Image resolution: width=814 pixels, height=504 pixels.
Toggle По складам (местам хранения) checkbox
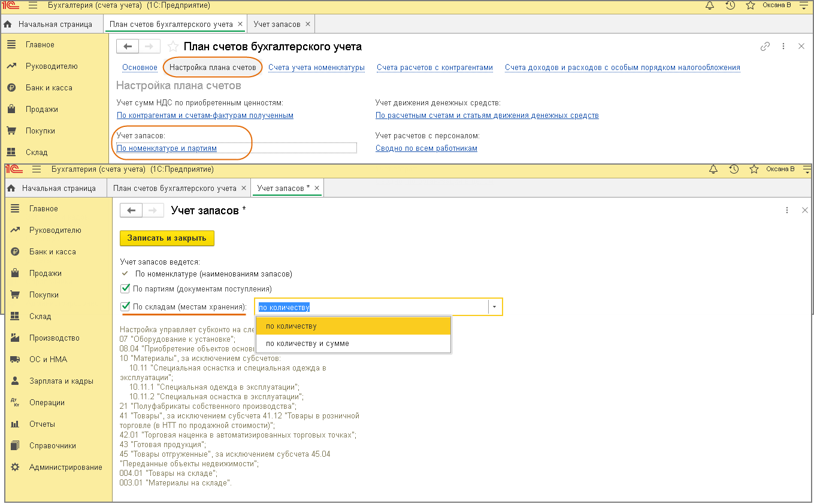pos(125,307)
